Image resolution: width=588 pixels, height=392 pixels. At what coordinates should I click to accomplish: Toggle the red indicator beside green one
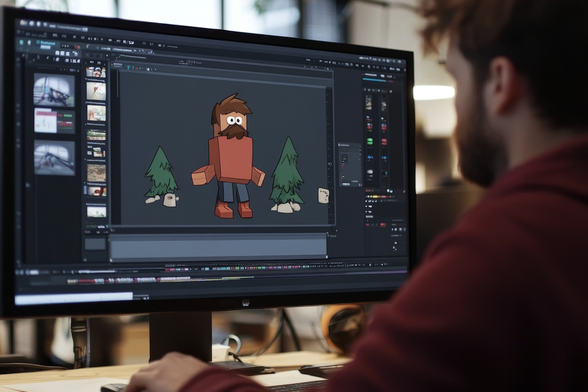(x=384, y=141)
